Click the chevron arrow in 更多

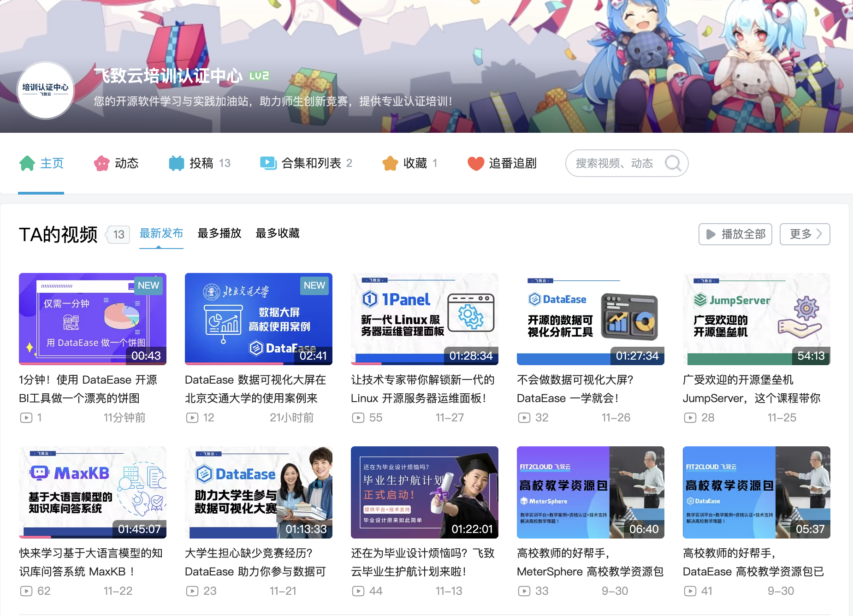click(x=819, y=234)
